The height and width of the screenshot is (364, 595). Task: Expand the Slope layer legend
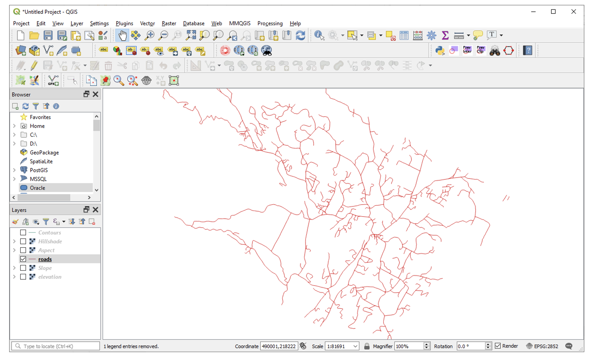pyautogui.click(x=14, y=268)
